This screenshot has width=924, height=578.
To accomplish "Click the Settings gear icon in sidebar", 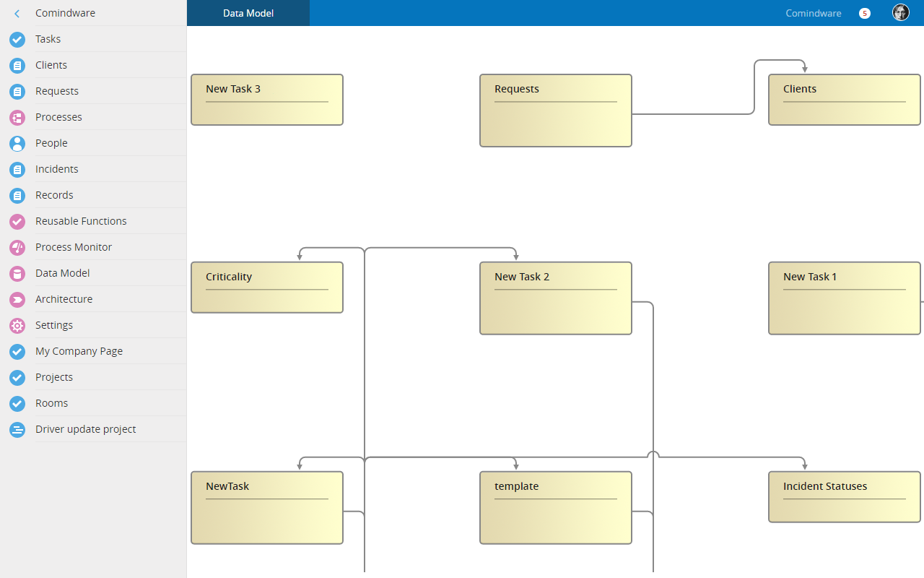I will [x=17, y=325].
